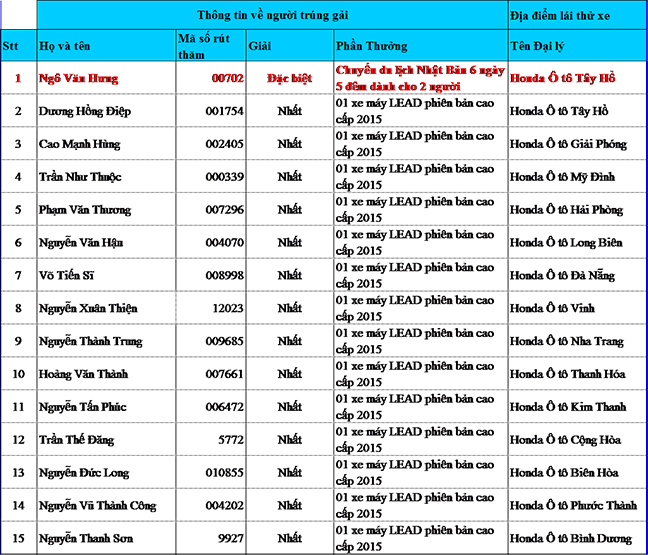The width and height of the screenshot is (648, 555).
Task: Click the row number '7' cell
Action: click(19, 275)
